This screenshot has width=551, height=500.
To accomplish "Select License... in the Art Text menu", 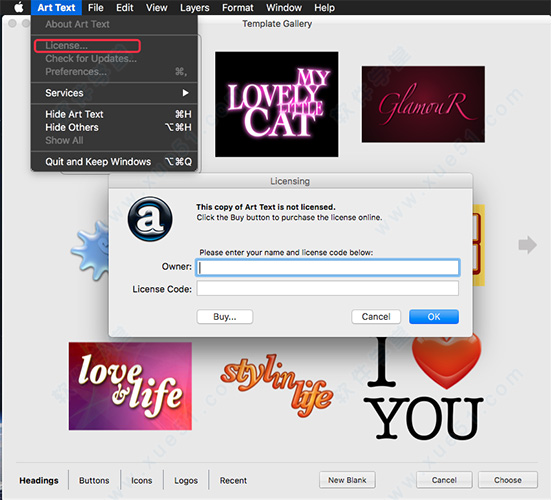I will (x=114, y=46).
